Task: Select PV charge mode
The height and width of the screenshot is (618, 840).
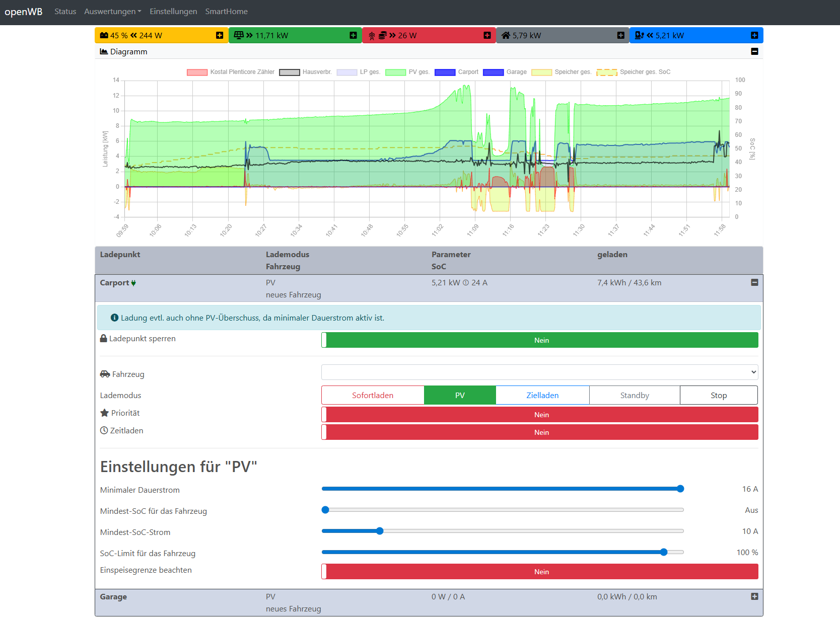Action: (x=460, y=395)
